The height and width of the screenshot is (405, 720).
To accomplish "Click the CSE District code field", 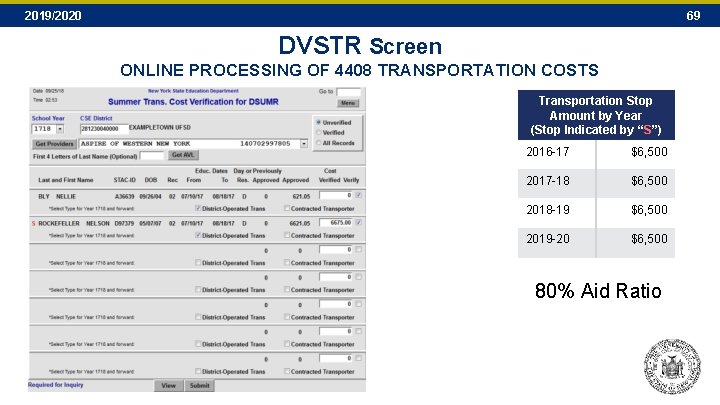I will 104,129.
